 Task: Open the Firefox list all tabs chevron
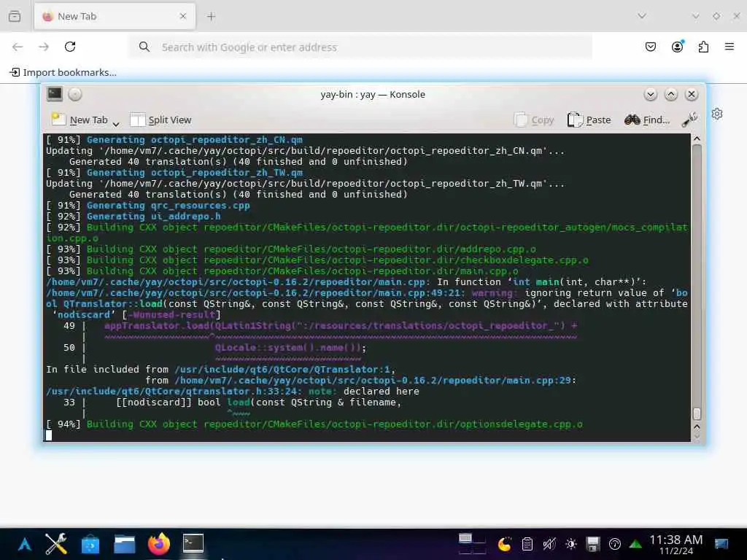(x=642, y=16)
